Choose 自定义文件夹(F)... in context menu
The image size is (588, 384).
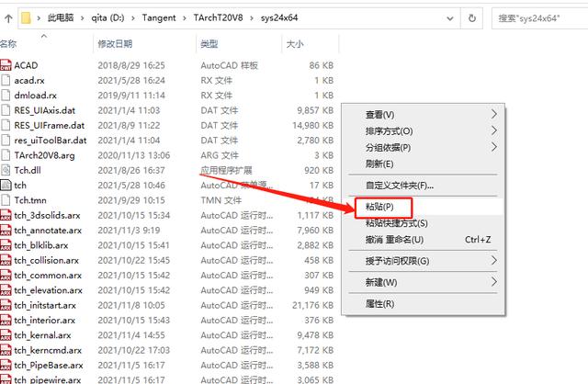coord(423,186)
